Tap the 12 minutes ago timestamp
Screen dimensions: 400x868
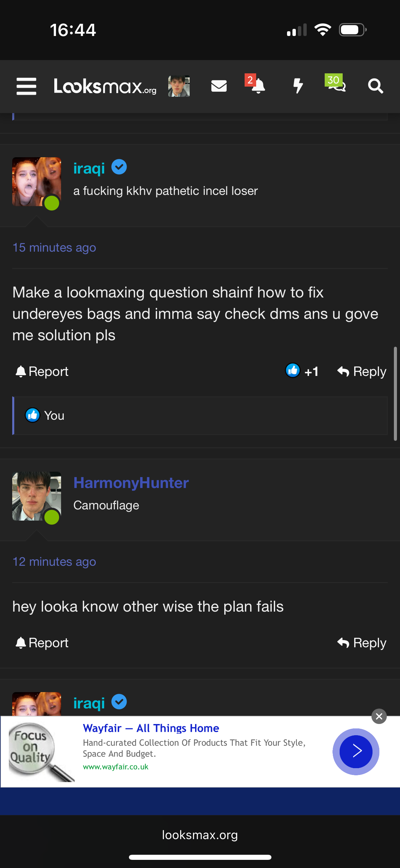pos(54,562)
